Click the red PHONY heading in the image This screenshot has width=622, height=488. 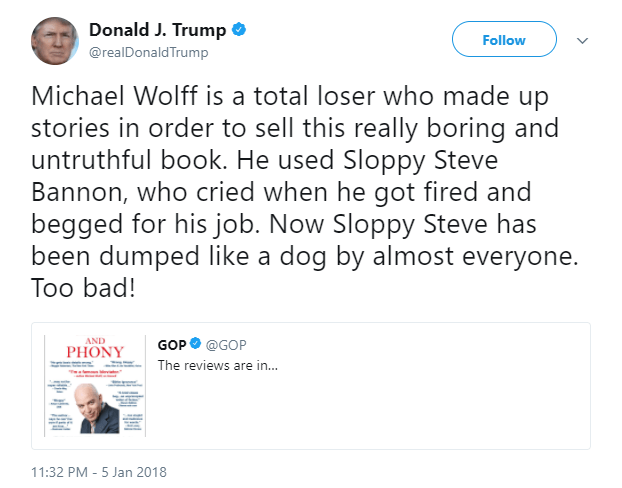(x=93, y=351)
